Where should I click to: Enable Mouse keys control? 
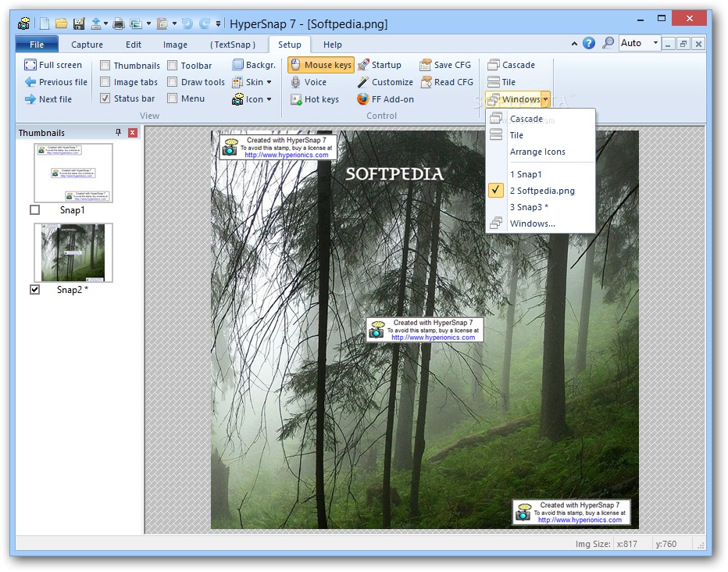321,65
